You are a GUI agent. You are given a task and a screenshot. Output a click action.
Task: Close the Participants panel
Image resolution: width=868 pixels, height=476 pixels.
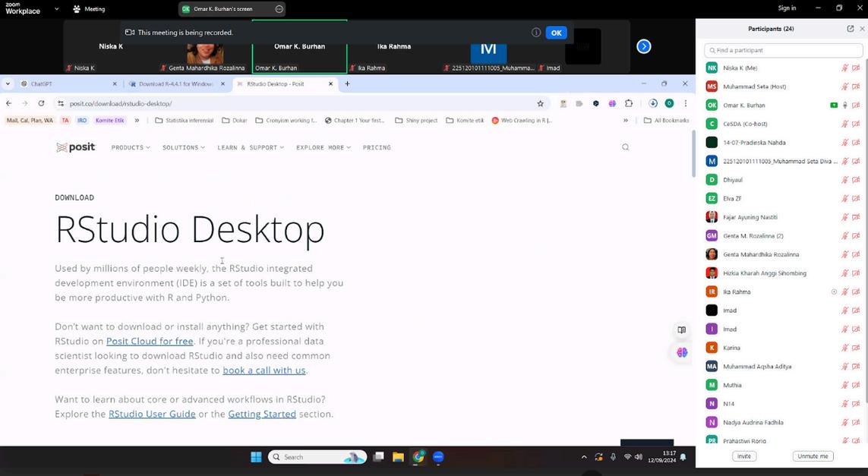[x=862, y=29]
